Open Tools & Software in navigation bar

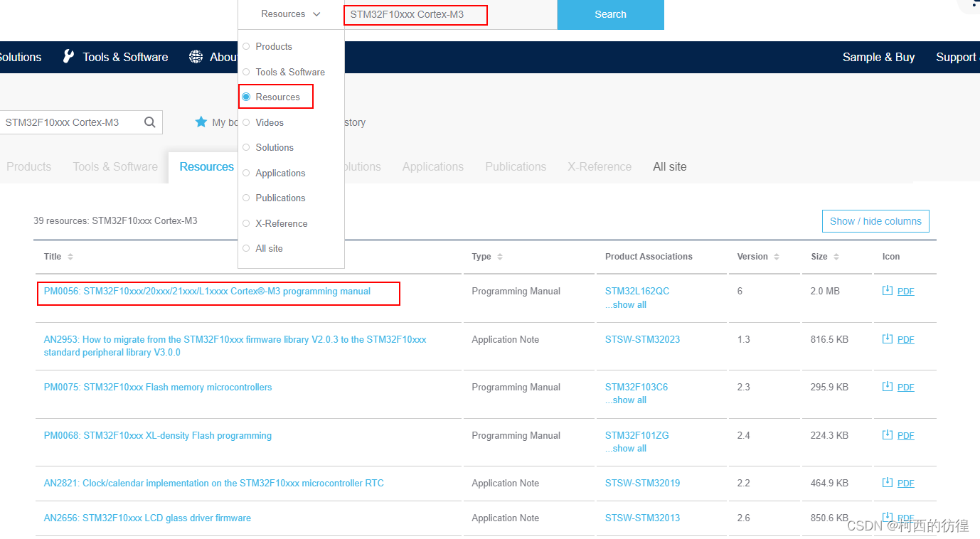[x=125, y=57]
